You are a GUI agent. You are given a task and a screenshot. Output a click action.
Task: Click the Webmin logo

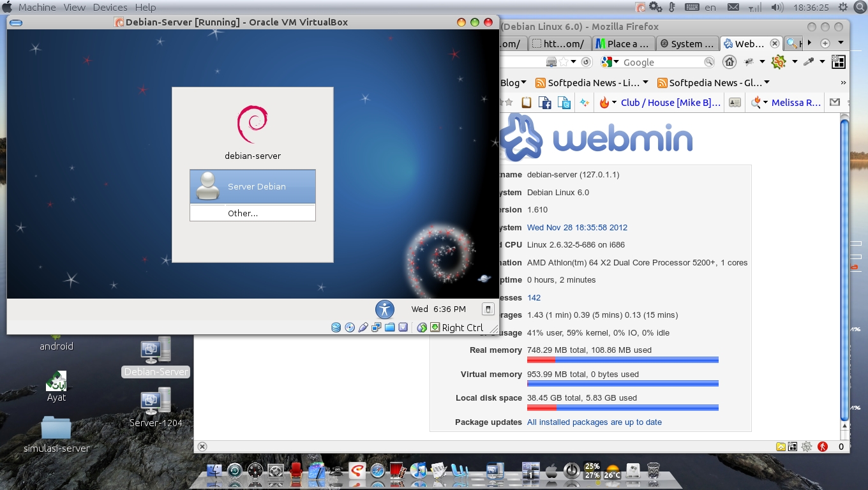[595, 137]
